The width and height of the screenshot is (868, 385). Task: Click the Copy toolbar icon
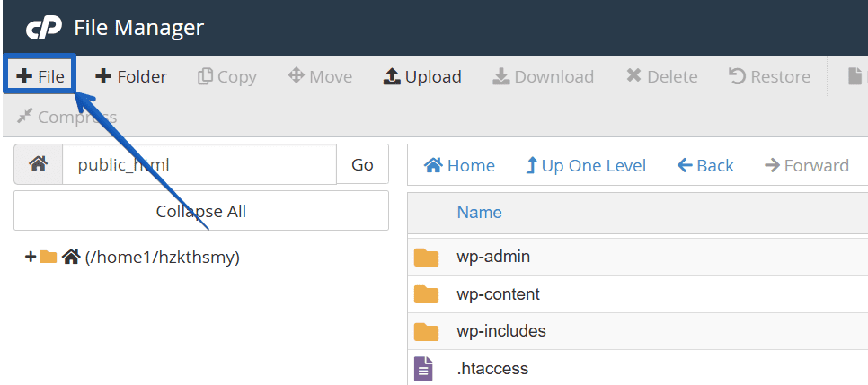tap(206, 76)
